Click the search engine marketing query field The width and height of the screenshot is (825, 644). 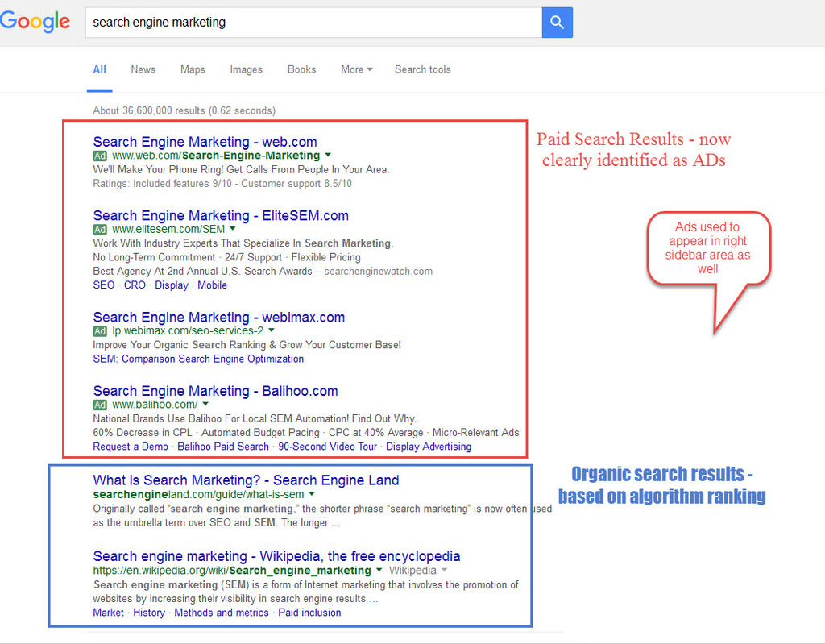313,22
